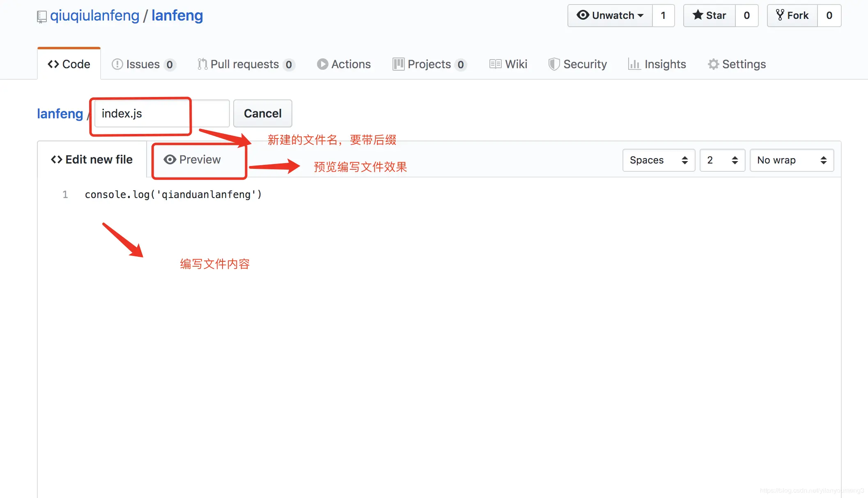
Task: Open the Actions tab with the play icon
Action: coord(344,64)
